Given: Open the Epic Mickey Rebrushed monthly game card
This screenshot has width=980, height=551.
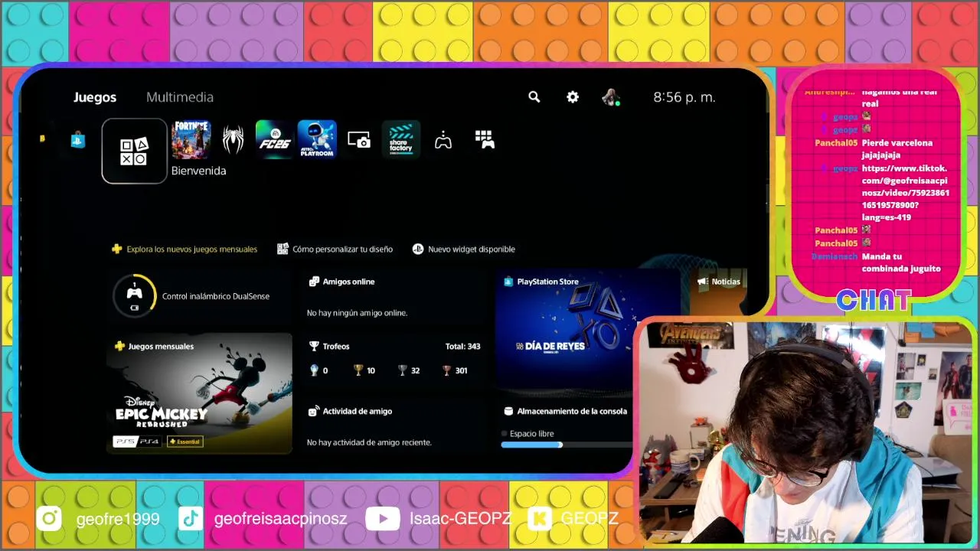Looking at the screenshot, I should [x=199, y=393].
